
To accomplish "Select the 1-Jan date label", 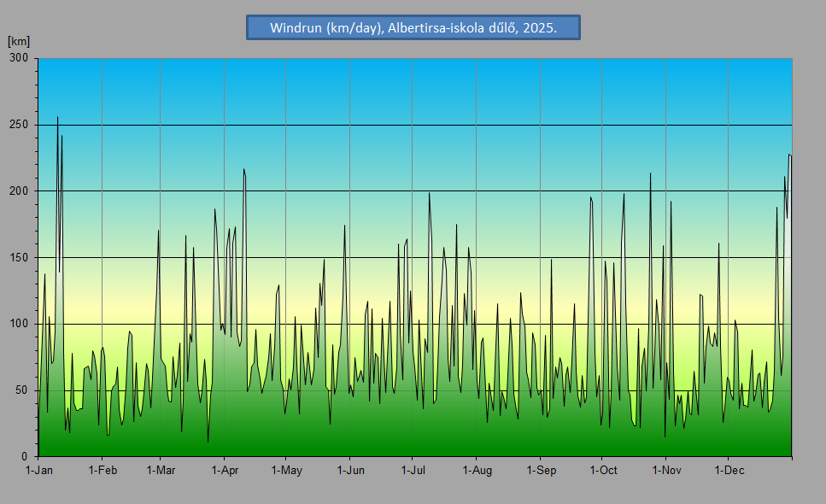I will point(39,470).
